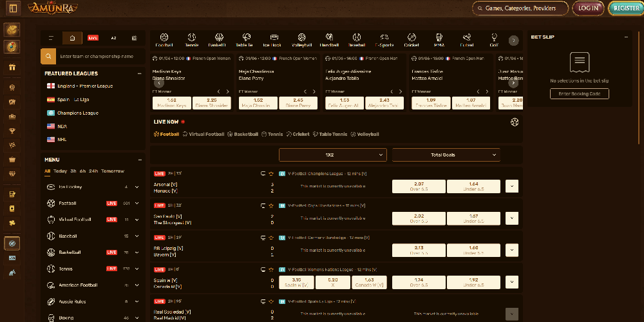This screenshot has width=644, height=322.
Task: Select the Futsal icon in sports carousel
Action: [x=466, y=40]
